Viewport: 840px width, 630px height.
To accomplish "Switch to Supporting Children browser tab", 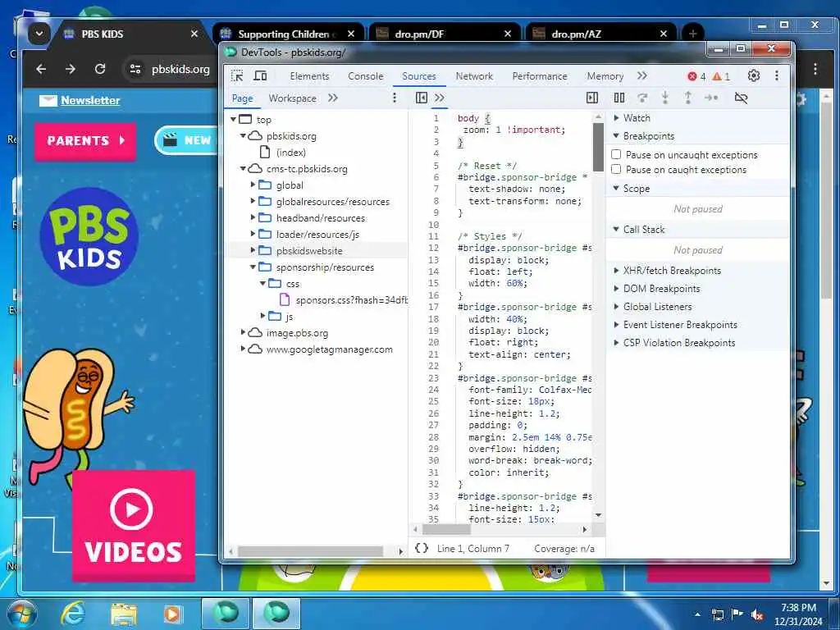I will tap(288, 34).
